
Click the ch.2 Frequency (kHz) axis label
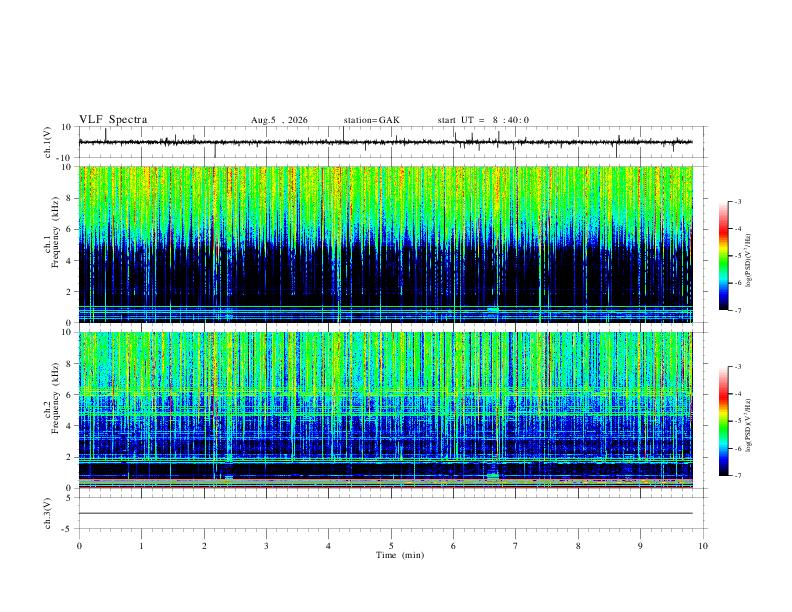(51, 410)
